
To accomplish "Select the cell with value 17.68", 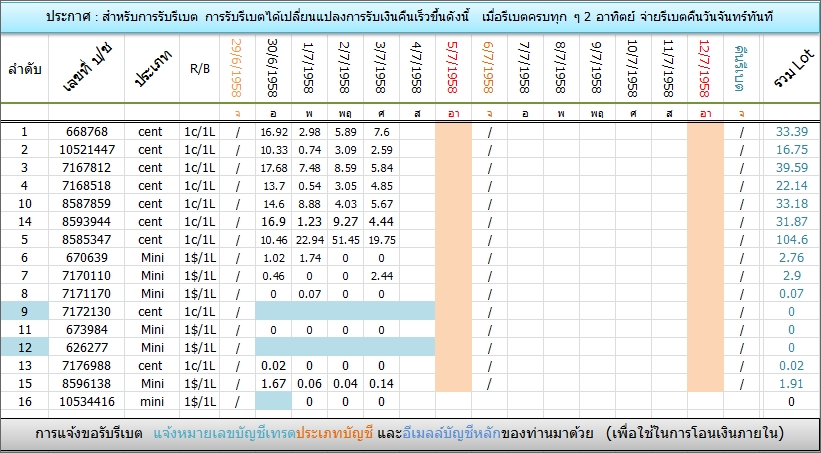I will (x=273, y=168).
